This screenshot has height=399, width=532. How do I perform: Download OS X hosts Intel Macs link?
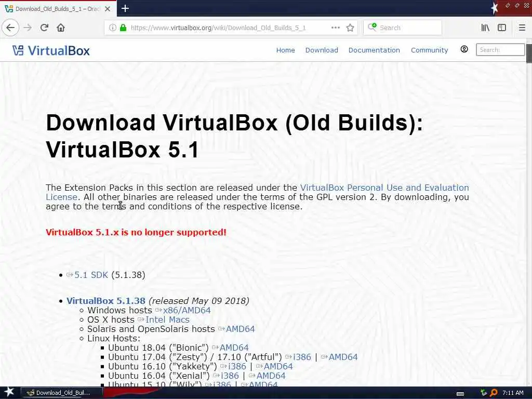[167, 320]
